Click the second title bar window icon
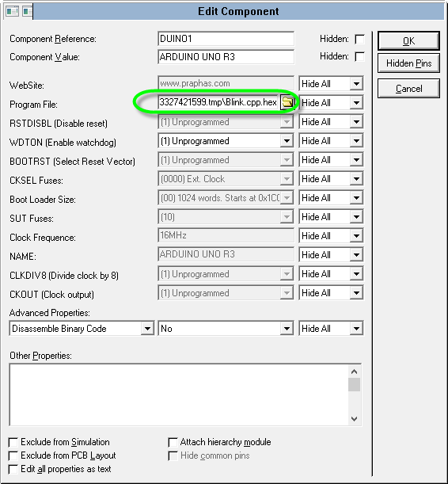 (27, 11)
